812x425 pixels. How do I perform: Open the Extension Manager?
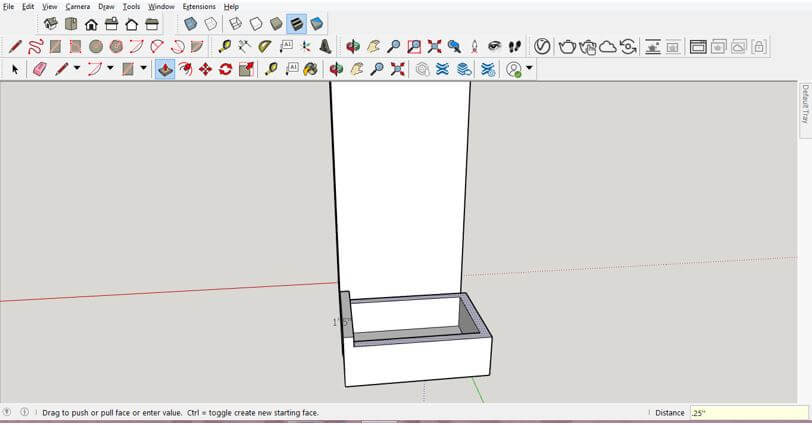pyautogui.click(x=488, y=69)
